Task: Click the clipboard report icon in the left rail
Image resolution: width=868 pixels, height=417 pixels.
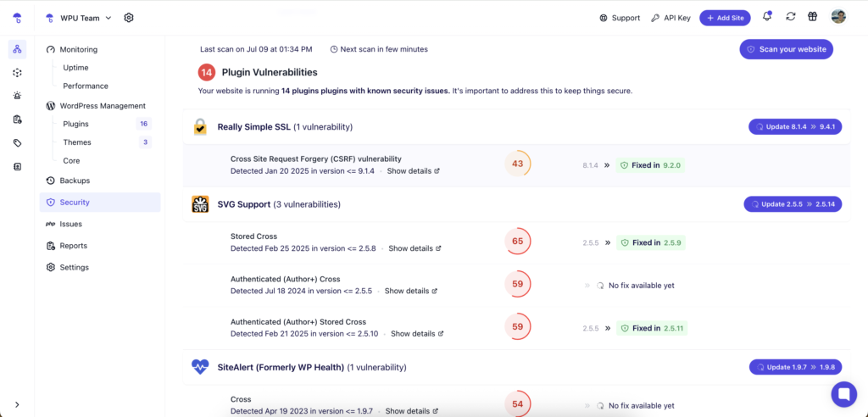Action: pos(17,119)
